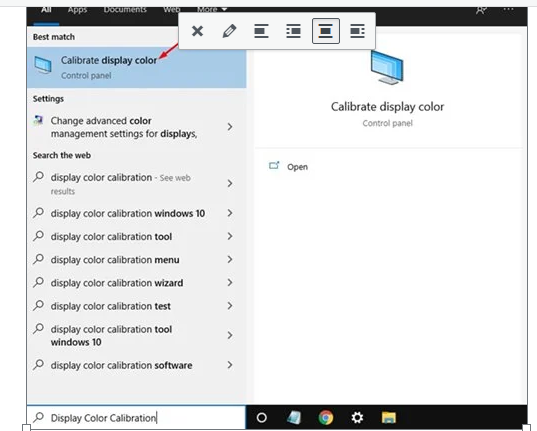Image resolution: width=537 pixels, height=431 pixels.
Task: Expand 'Change advanced color management' result arrow
Action: click(x=230, y=127)
